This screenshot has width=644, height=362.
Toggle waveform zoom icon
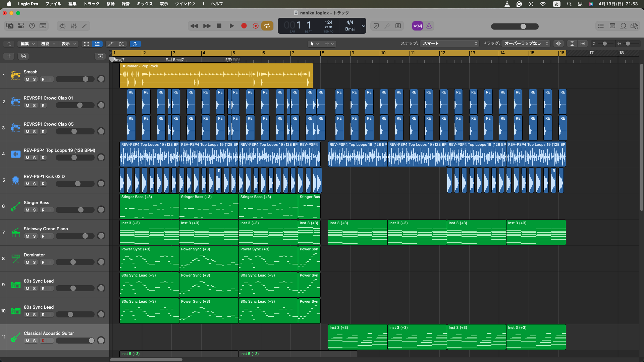(558, 44)
